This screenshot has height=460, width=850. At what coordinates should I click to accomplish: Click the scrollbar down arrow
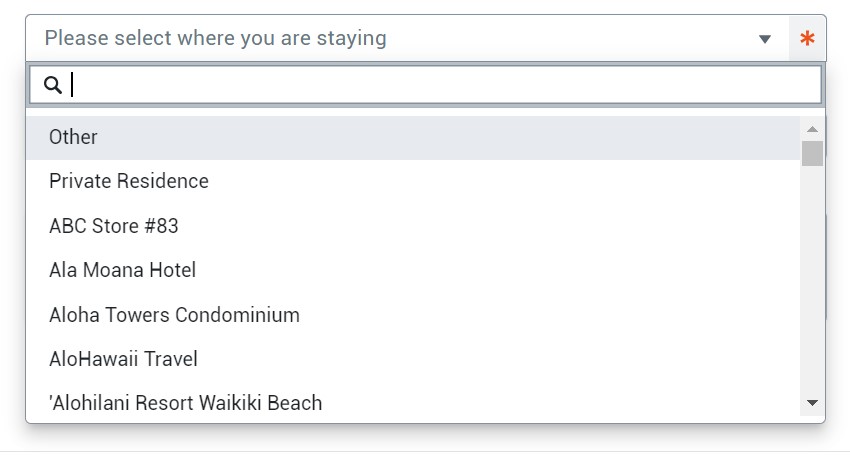(x=812, y=402)
